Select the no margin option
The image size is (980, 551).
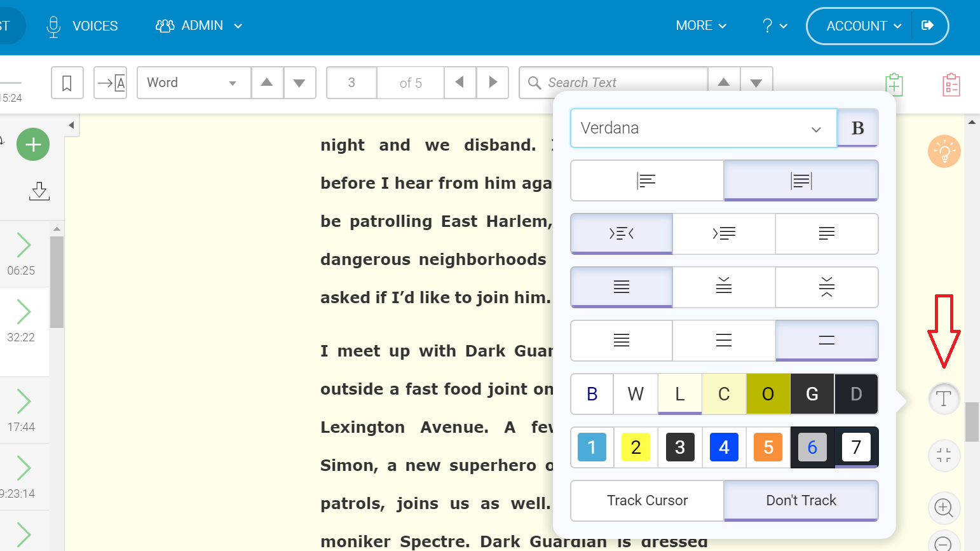(x=827, y=234)
